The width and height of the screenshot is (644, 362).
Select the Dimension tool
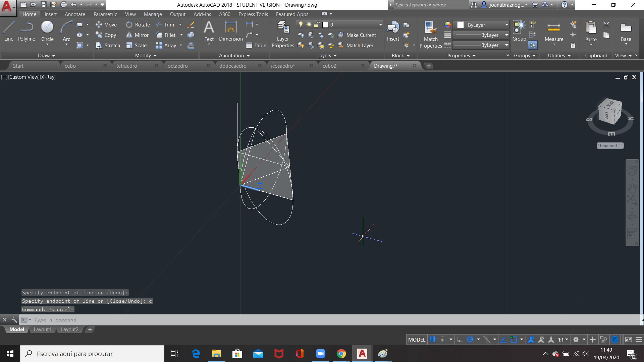pos(231,31)
